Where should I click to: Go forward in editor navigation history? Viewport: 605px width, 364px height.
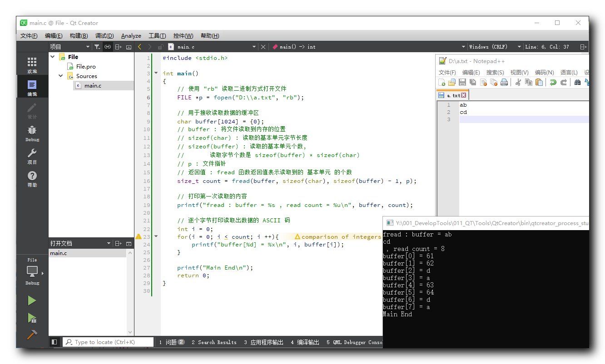150,47
